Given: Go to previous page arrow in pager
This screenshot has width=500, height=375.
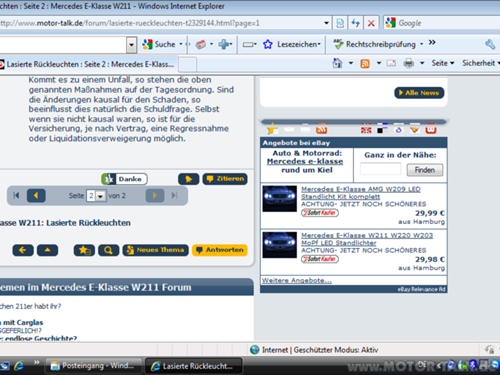Looking at the screenshot, I should 36,195.
